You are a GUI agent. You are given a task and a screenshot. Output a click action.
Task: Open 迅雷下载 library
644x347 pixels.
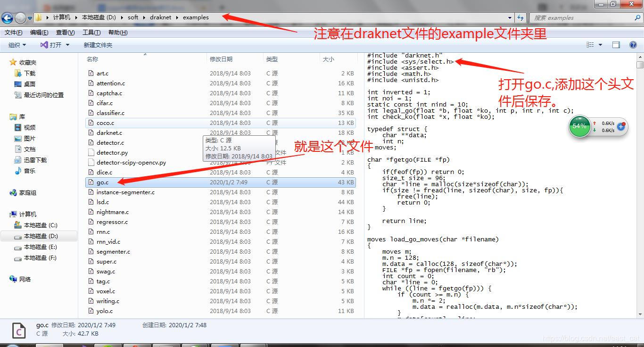[35, 160]
